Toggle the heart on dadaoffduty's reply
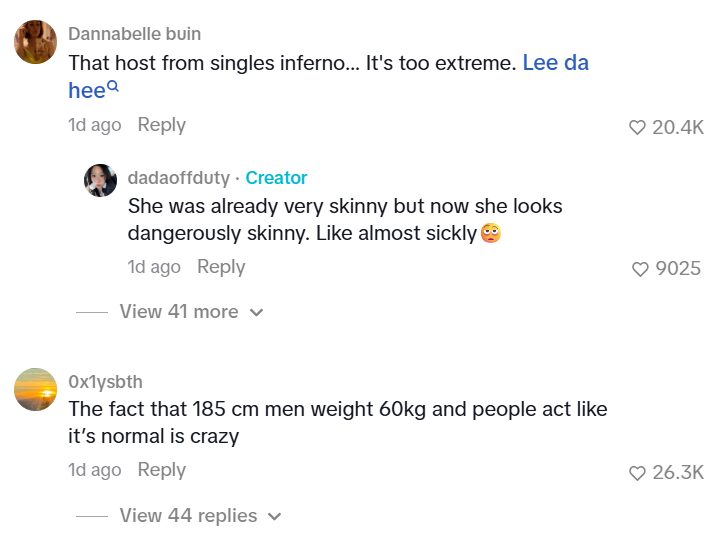 [x=641, y=269]
